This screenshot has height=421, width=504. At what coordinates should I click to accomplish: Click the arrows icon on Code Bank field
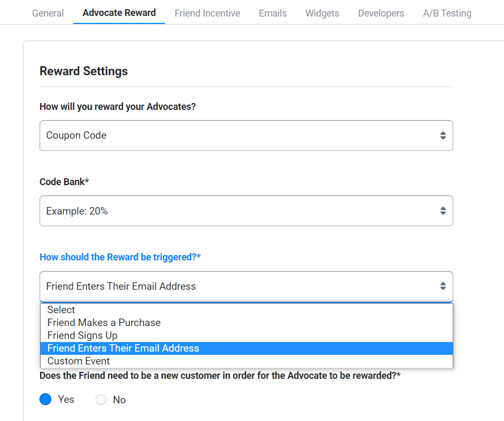(443, 211)
